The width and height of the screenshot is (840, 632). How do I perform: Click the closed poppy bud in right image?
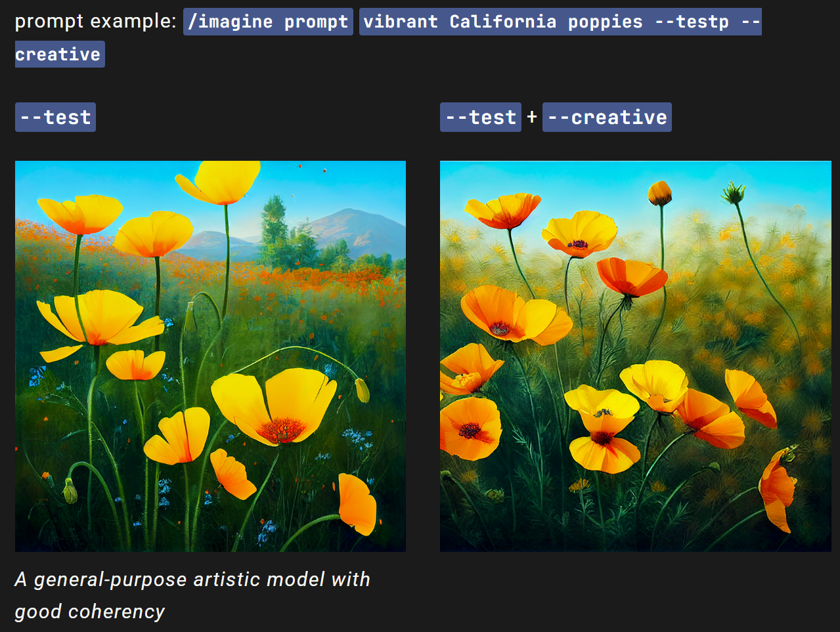click(x=660, y=193)
